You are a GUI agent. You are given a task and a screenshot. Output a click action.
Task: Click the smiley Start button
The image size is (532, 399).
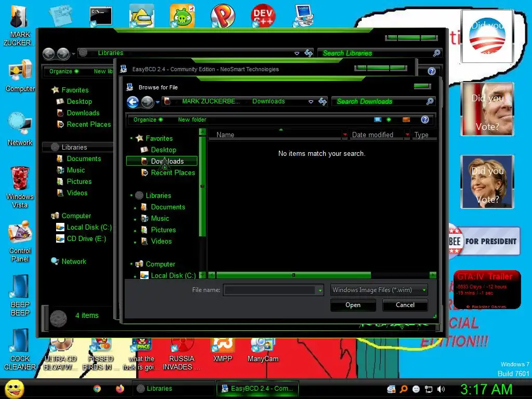(x=14, y=389)
